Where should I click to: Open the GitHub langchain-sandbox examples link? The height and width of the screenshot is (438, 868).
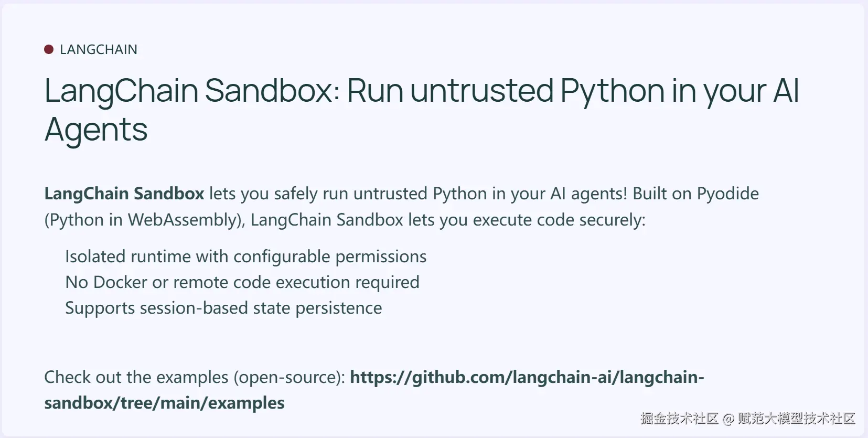(527, 377)
